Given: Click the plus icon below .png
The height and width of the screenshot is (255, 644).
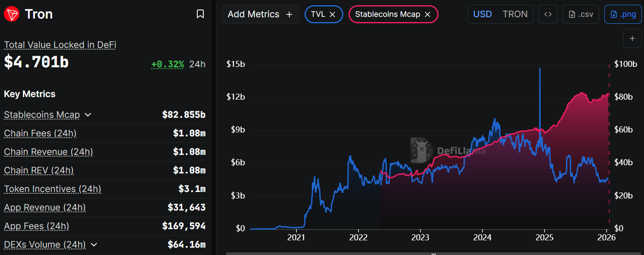Looking at the screenshot, I should click(632, 38).
